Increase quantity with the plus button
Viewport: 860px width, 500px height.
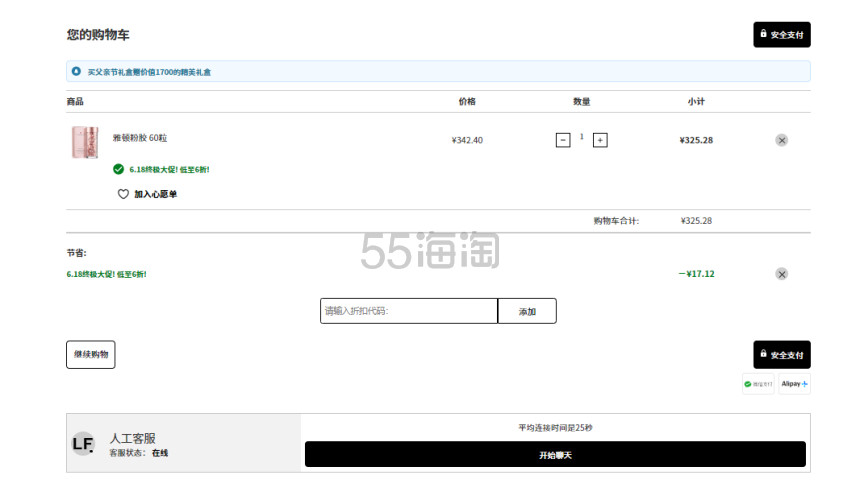click(600, 140)
